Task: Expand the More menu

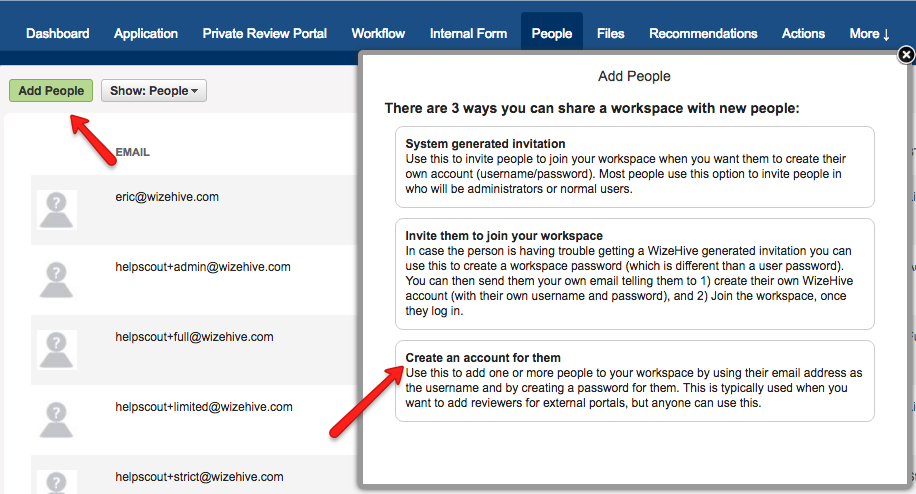Action: [x=869, y=34]
